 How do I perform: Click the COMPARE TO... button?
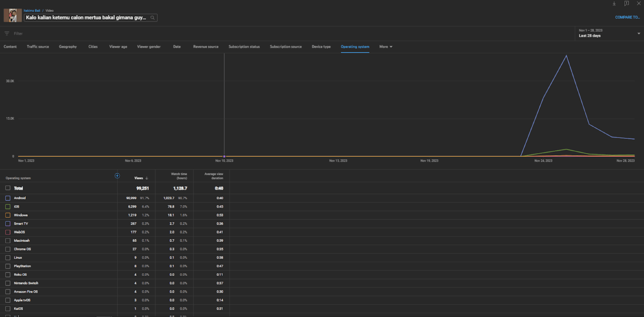point(627,18)
